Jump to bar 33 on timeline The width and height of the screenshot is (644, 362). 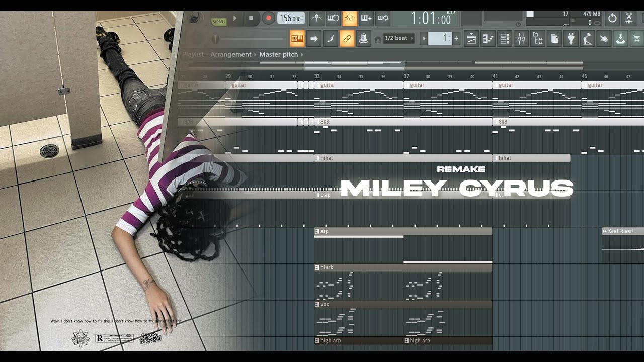click(317, 76)
